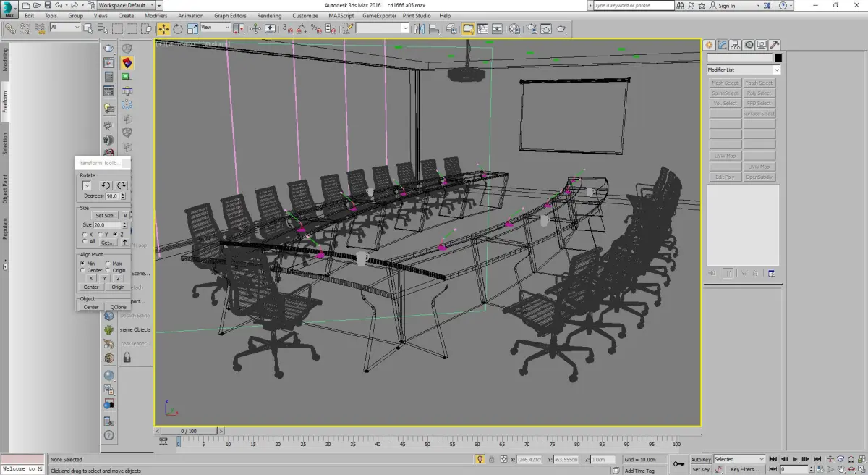Click the Unlink Selection icon
The height and width of the screenshot is (475, 868).
pos(25,29)
